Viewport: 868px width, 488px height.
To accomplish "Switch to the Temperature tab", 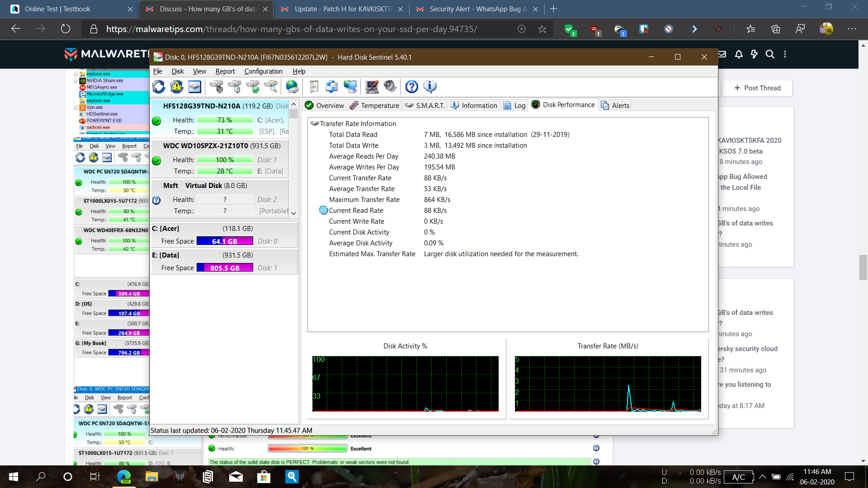I will pos(374,105).
